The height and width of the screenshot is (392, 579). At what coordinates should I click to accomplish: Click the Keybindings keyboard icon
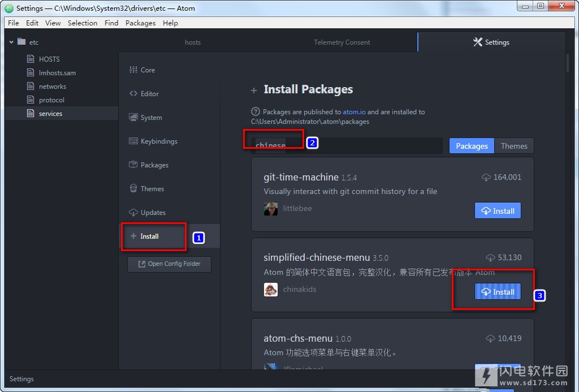click(x=133, y=141)
